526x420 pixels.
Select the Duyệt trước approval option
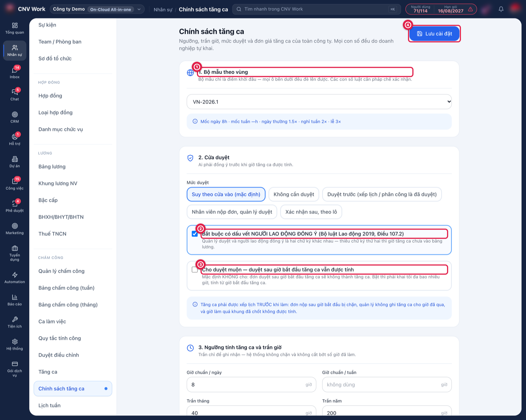pyautogui.click(x=382, y=194)
